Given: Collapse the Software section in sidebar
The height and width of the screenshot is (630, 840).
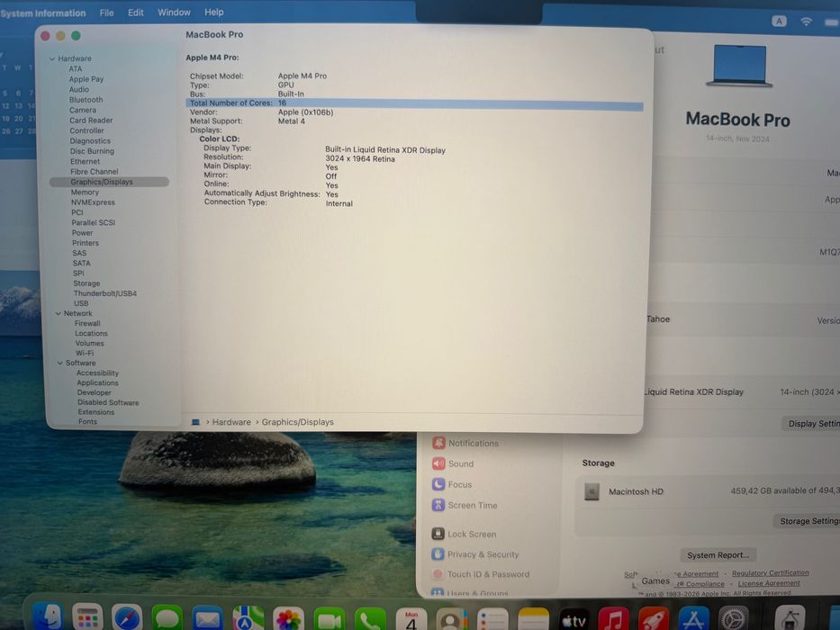Looking at the screenshot, I should 60,364.
